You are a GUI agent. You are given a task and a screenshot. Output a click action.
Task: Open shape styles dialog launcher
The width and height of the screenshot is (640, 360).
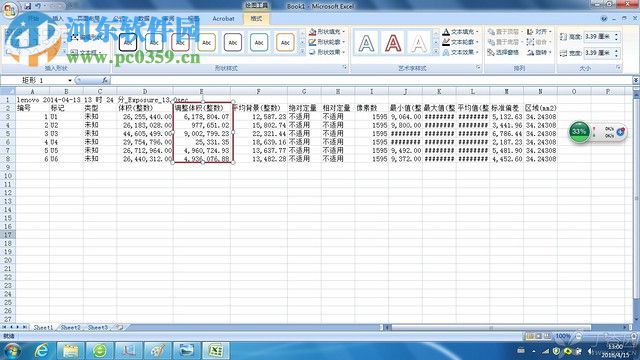click(344, 67)
